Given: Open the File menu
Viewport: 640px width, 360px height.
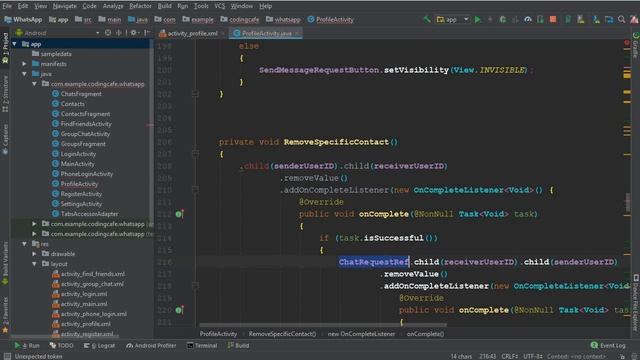Looking at the screenshot, I should point(7,6).
